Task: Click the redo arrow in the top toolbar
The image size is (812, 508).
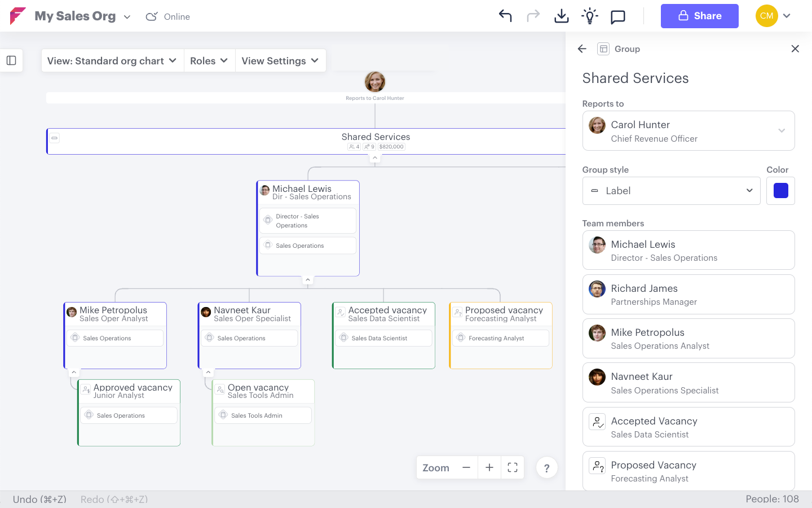Action: pos(533,16)
